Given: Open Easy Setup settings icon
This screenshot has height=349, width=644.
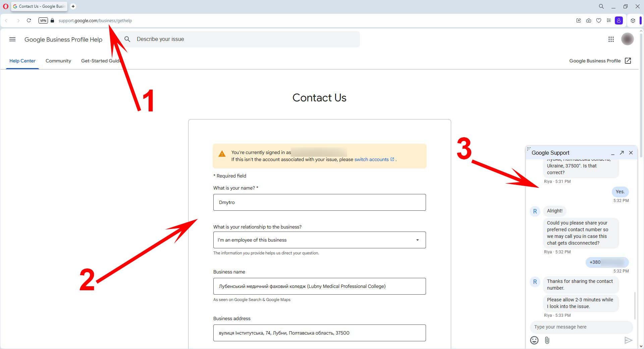Looking at the screenshot, I should 609,20.
